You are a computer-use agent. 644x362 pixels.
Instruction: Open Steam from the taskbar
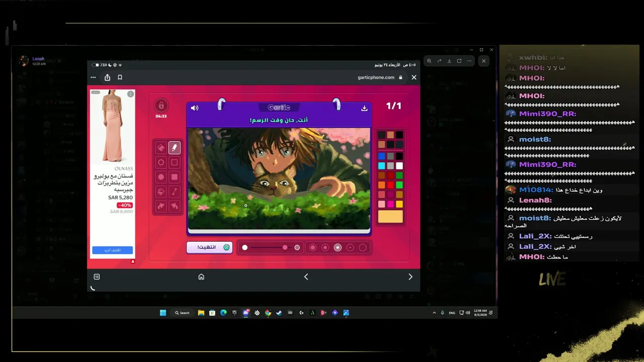point(279,313)
